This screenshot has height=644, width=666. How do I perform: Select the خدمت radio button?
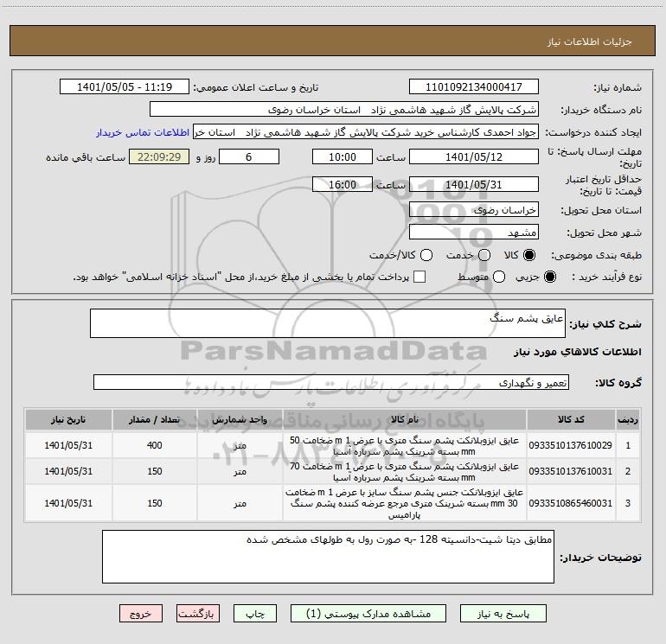pos(484,255)
